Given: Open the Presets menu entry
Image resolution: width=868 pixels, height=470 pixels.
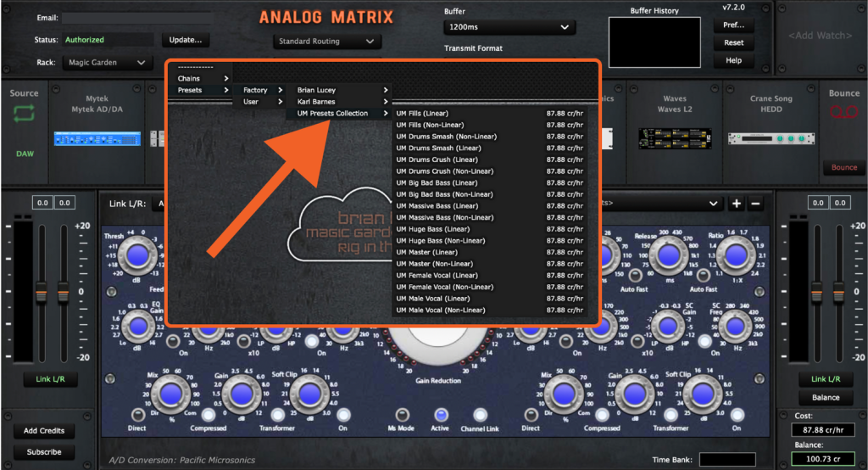Looking at the screenshot, I should point(202,90).
